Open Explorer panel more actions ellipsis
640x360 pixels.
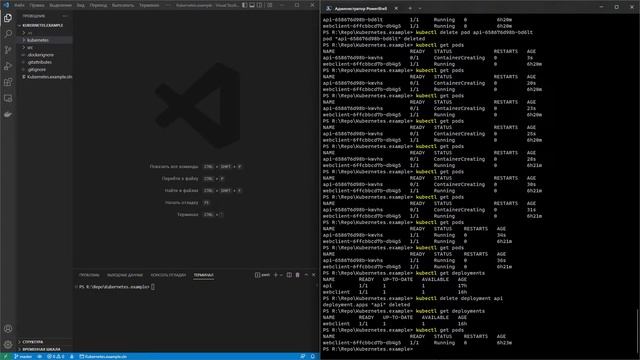point(65,16)
